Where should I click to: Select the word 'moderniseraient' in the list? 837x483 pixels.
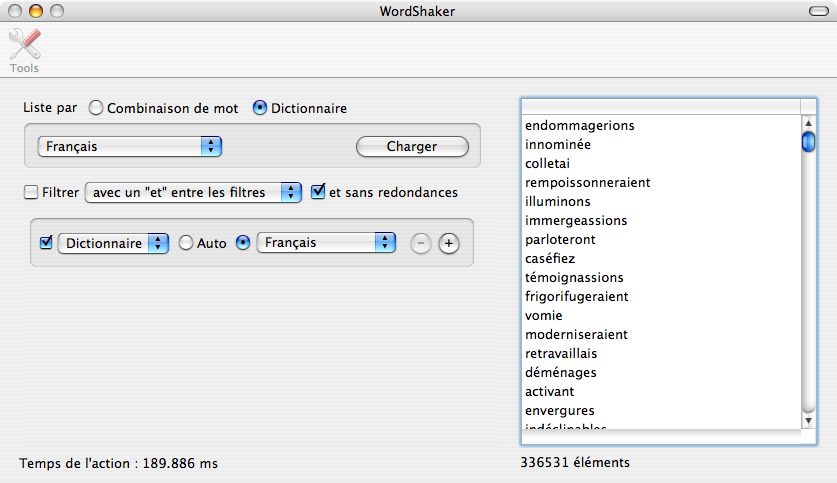click(x=576, y=335)
